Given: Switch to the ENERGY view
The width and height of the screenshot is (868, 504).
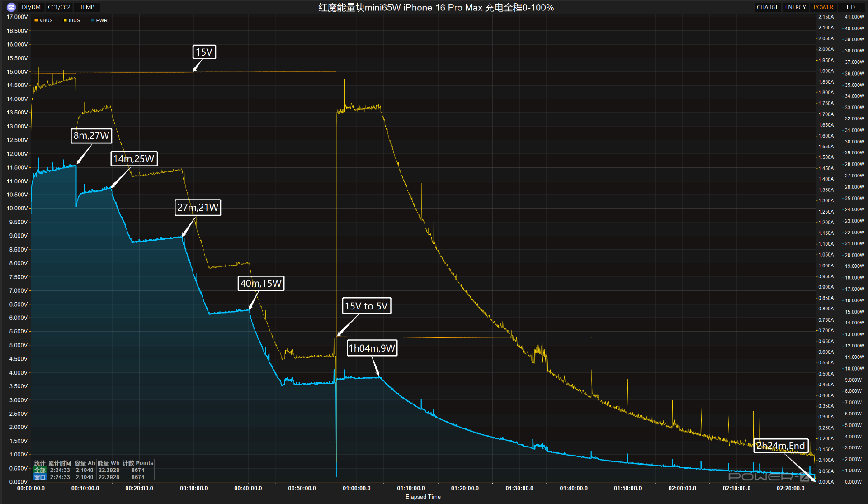Looking at the screenshot, I should coord(795,7).
